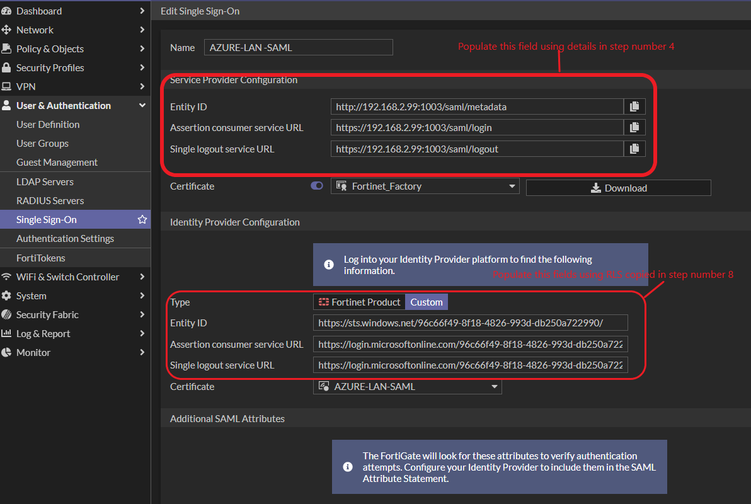Favorite the Single Sign-On page star

coord(142,219)
